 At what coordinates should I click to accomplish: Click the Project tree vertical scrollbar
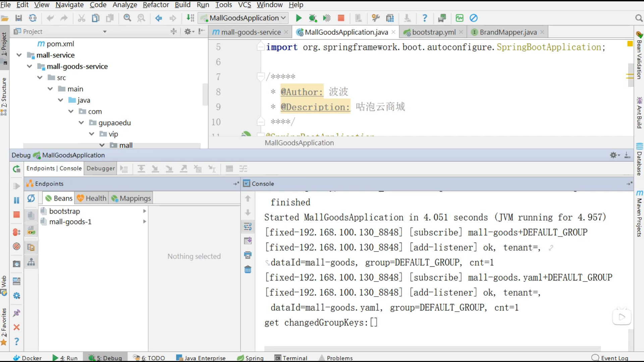205,95
